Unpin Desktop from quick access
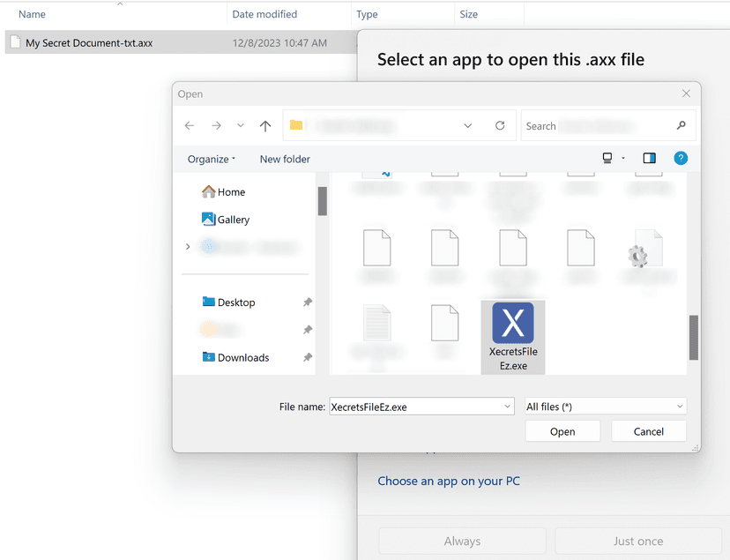Image resolution: width=730 pixels, height=560 pixels. coord(308,302)
